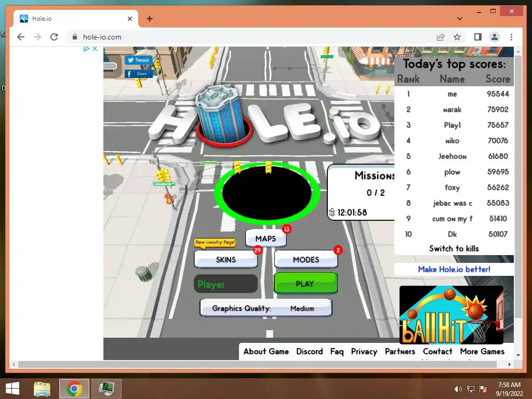
Task: Click the Facebook Share button
Action: (x=138, y=74)
